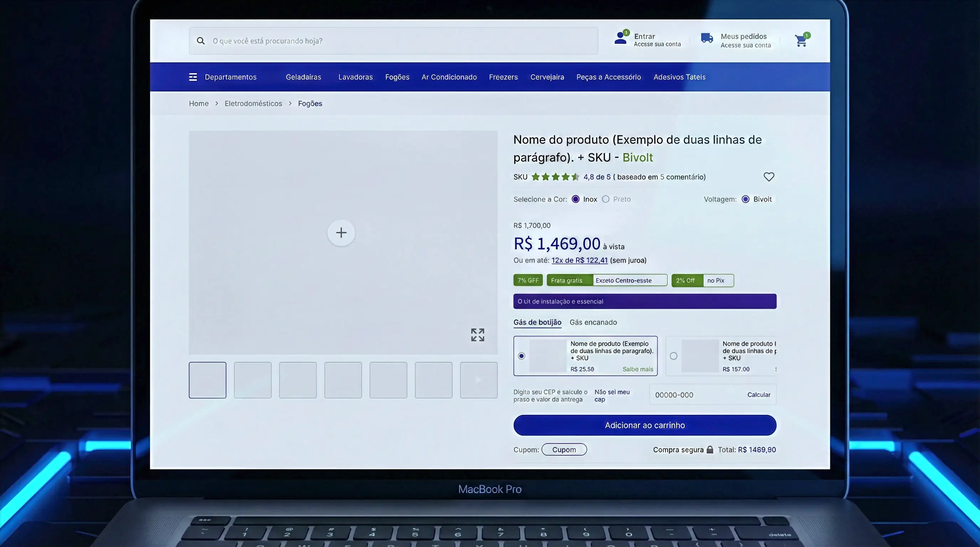
Task: Switch to the Gás encanado tab
Action: coord(593,322)
